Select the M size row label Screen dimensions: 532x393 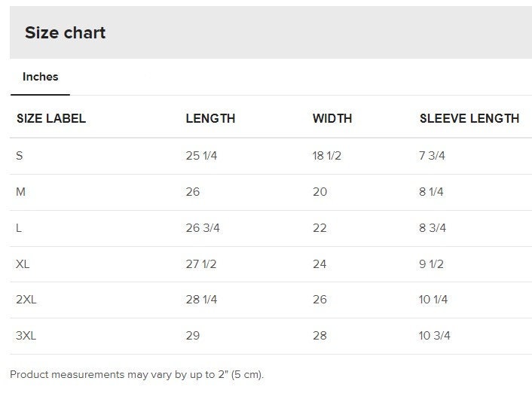(20, 192)
